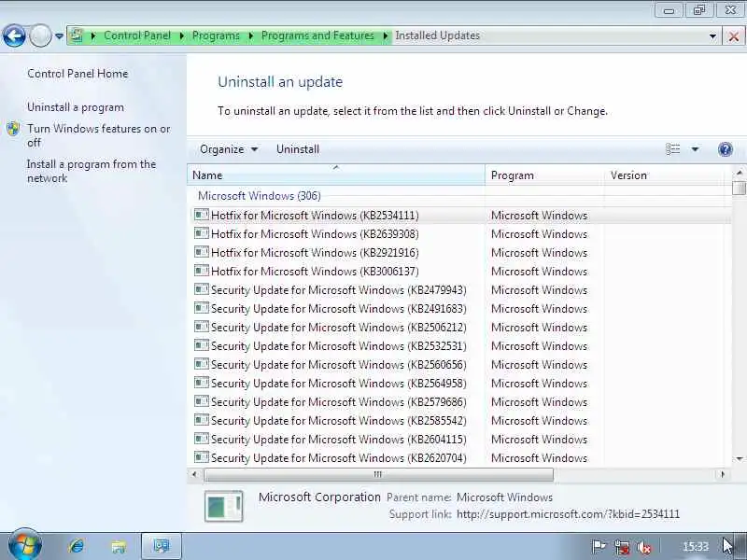Click the icon of update KB2604115
Screen dimensions: 747x560
[202, 438]
